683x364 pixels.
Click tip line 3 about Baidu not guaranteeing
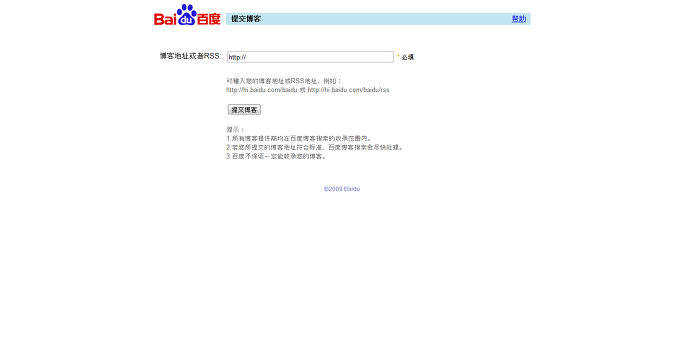[x=277, y=156]
